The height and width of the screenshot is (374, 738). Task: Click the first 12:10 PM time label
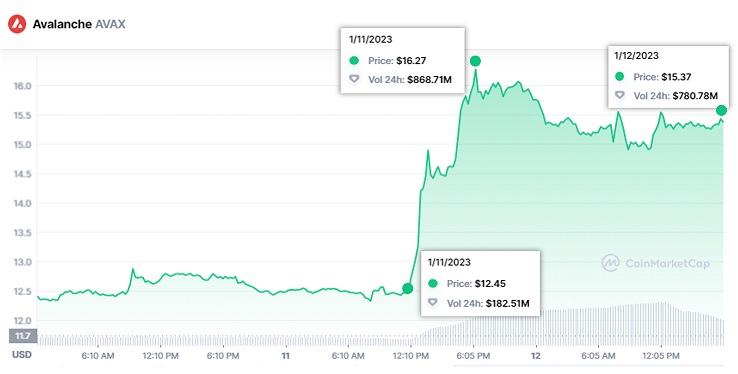click(x=160, y=356)
